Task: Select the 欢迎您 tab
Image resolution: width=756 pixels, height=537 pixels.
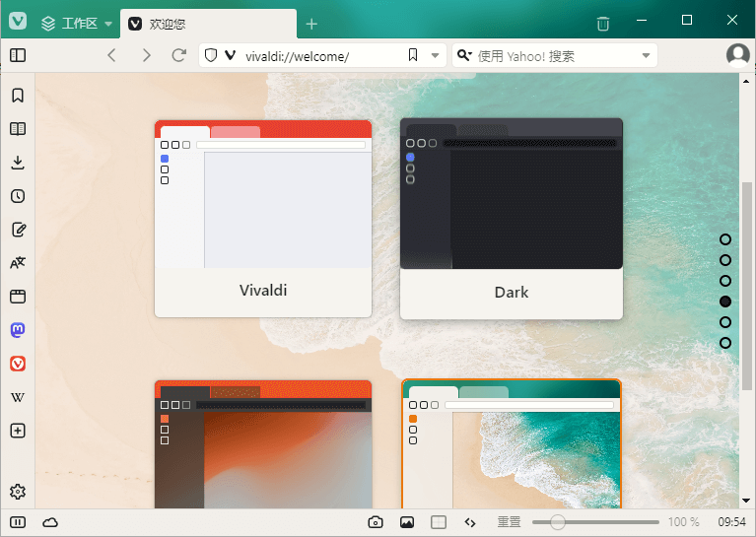Action: (208, 24)
